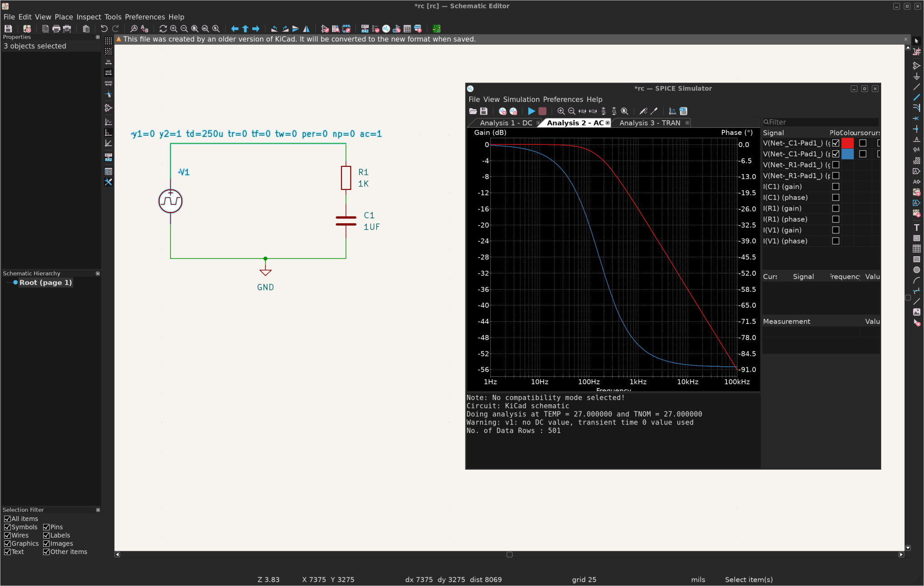Click in the signal Filter search field
Screen dimensions: 924x586
coord(820,122)
